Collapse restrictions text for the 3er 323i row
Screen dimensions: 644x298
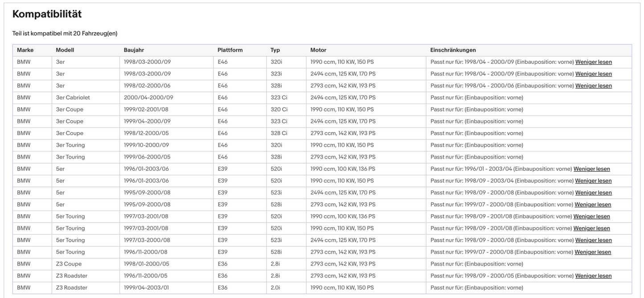[x=593, y=74]
